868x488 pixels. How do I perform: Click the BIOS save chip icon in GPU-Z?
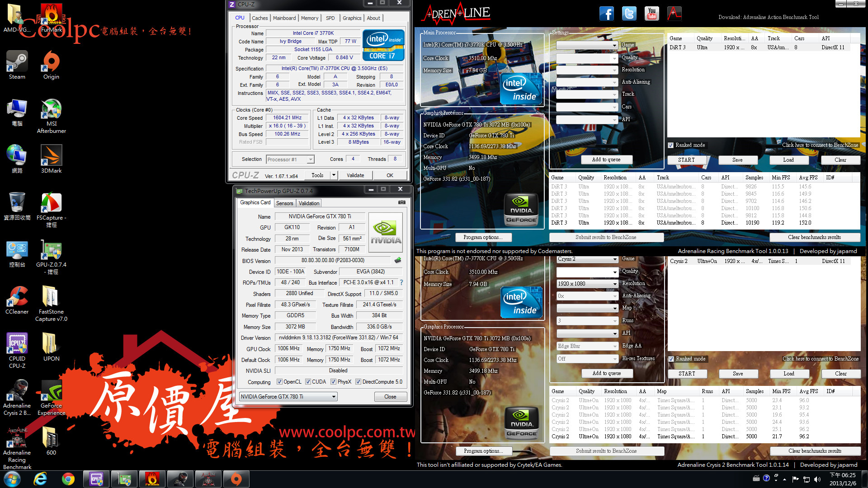click(398, 260)
